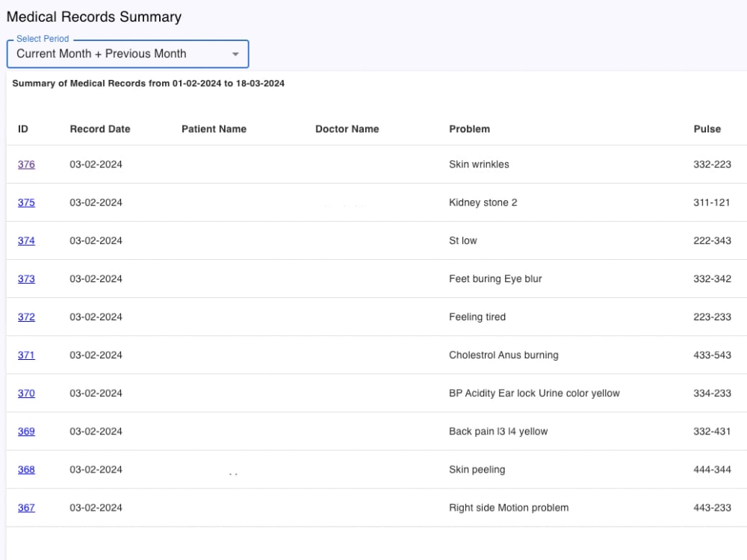The image size is (747, 560).
Task: Click record date in row 367
Action: (96, 507)
